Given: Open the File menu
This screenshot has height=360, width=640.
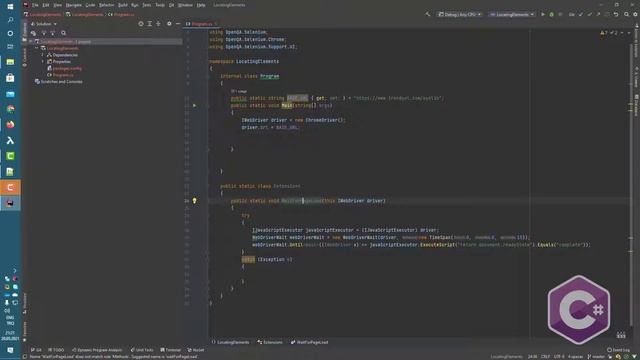Looking at the screenshot, I should click(35, 5).
